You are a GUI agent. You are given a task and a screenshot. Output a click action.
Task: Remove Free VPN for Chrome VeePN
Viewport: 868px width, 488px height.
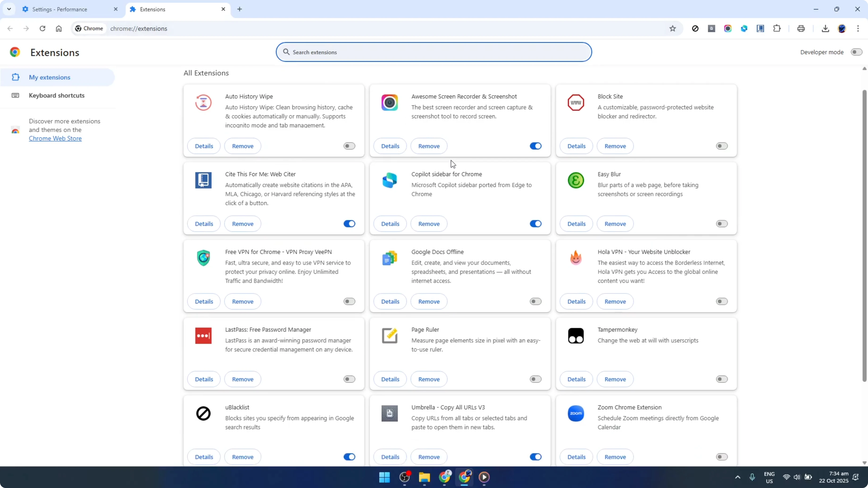click(243, 302)
